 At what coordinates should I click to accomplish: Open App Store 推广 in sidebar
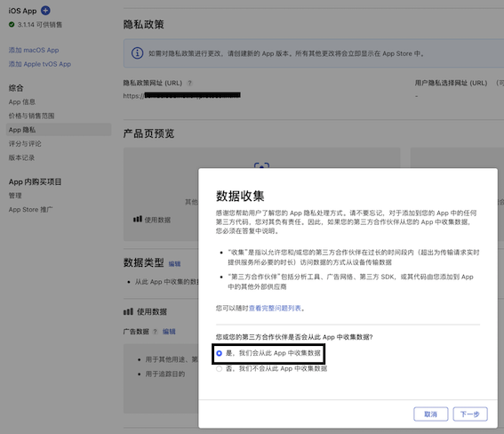pyautogui.click(x=30, y=210)
